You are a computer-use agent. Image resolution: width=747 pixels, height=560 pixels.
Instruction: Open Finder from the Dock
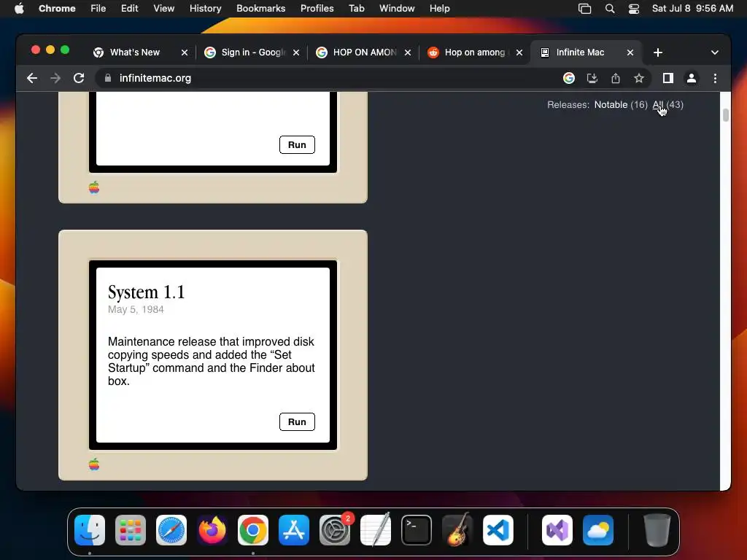click(x=90, y=530)
